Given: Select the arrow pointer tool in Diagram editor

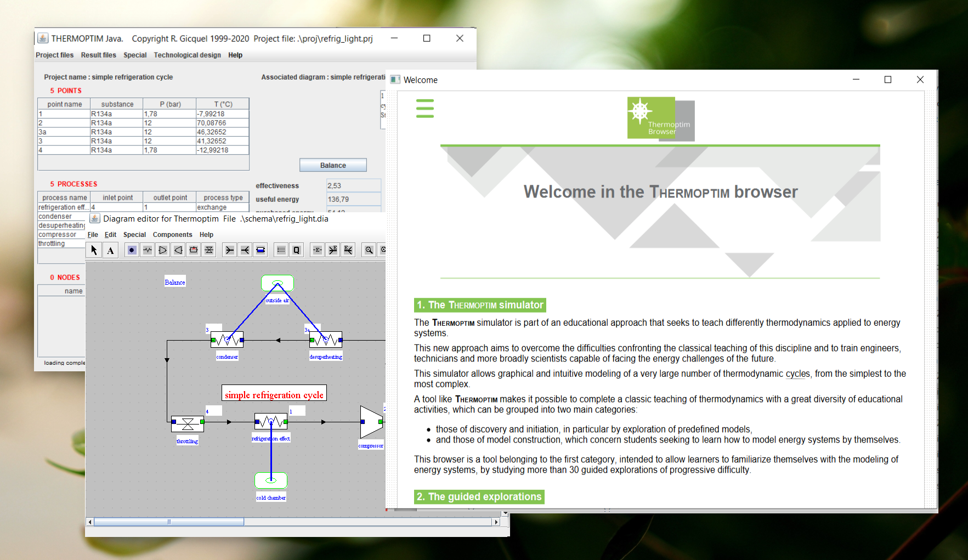Looking at the screenshot, I should [x=94, y=250].
